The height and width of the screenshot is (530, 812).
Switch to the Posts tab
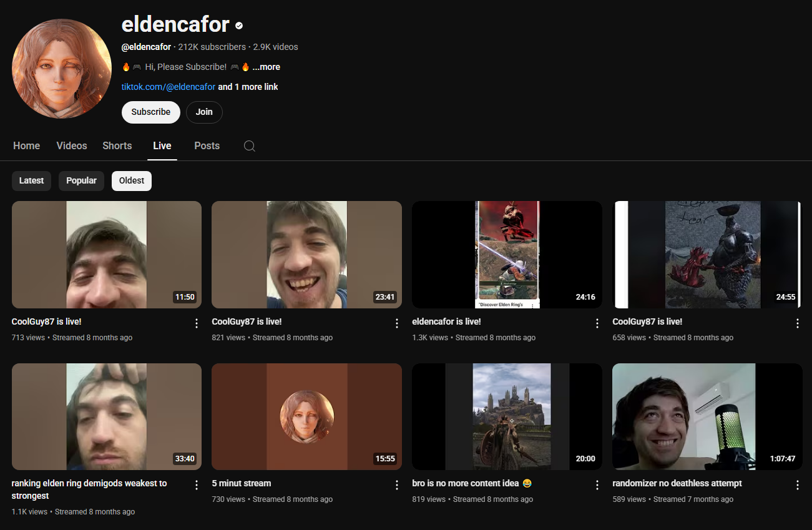coord(207,145)
